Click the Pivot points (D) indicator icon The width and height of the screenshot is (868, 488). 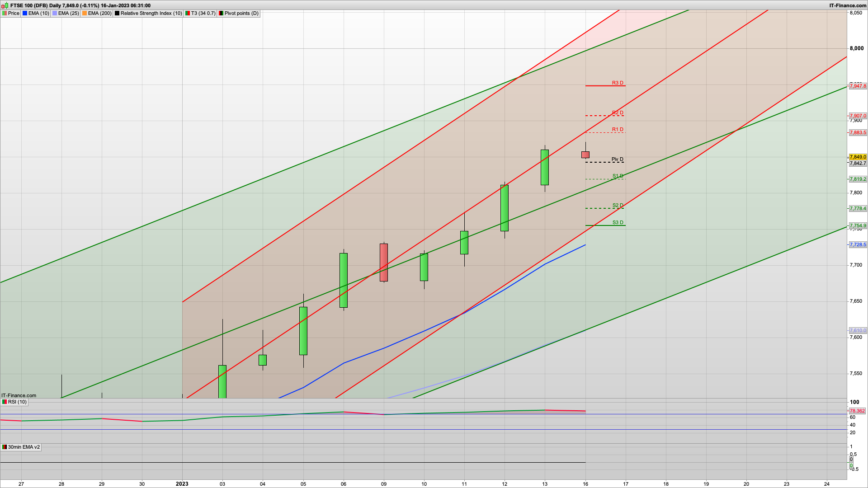click(x=221, y=13)
